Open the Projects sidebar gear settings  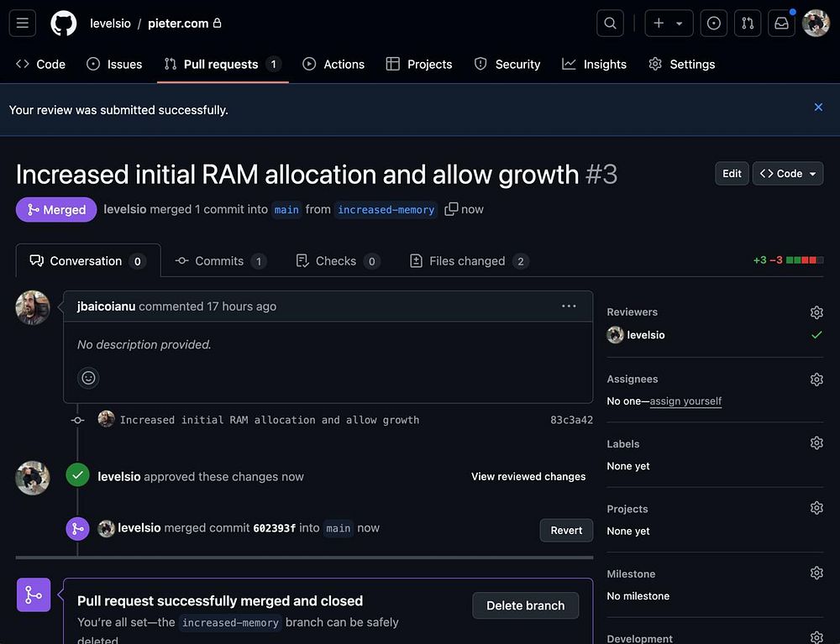[x=816, y=507]
